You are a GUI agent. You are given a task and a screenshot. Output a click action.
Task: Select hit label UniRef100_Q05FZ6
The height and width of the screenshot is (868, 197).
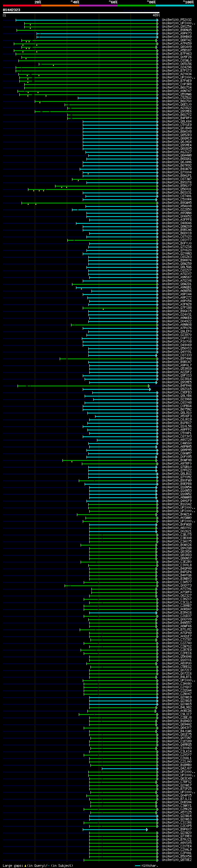(x=177, y=57)
